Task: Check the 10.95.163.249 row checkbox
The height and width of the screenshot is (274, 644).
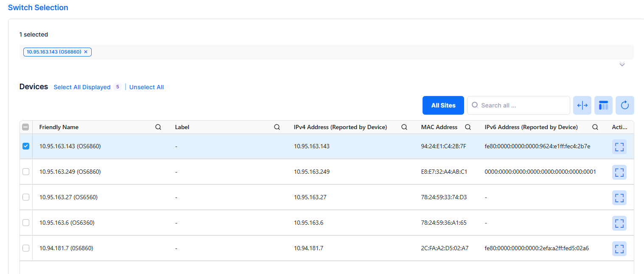Action: point(26,172)
